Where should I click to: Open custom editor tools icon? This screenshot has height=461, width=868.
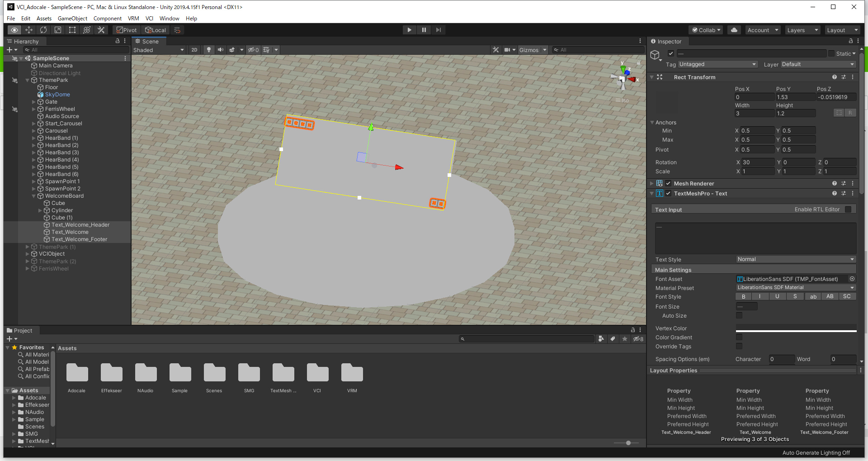(x=101, y=30)
